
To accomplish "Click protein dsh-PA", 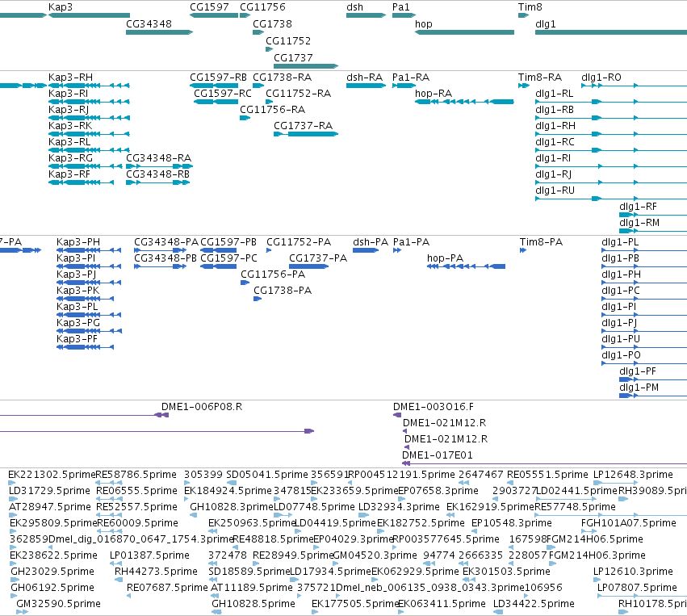I will tap(366, 250).
